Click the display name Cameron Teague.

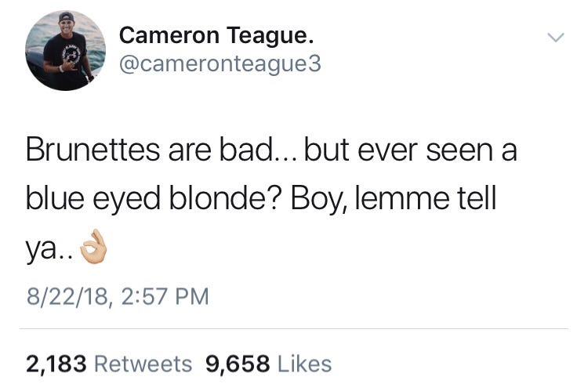tap(216, 35)
